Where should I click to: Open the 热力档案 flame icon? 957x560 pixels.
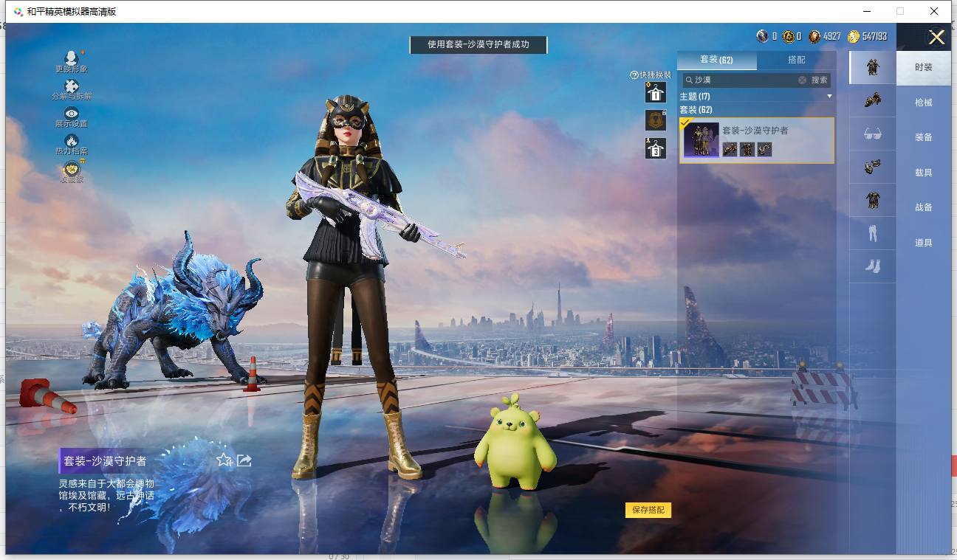71,140
